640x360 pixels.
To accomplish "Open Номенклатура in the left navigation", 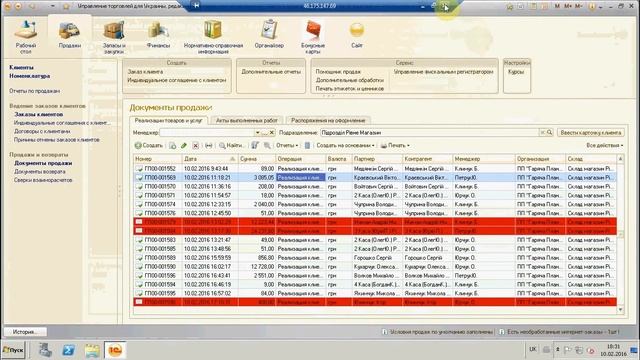I will pos(29,76).
